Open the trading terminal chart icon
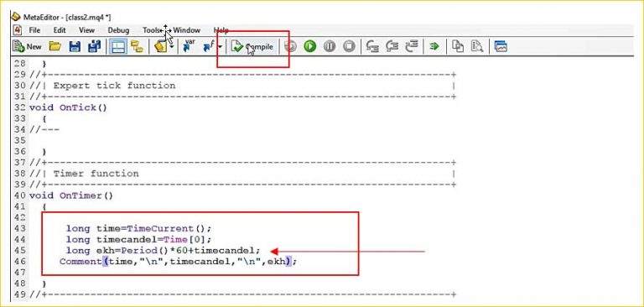 pos(501,46)
